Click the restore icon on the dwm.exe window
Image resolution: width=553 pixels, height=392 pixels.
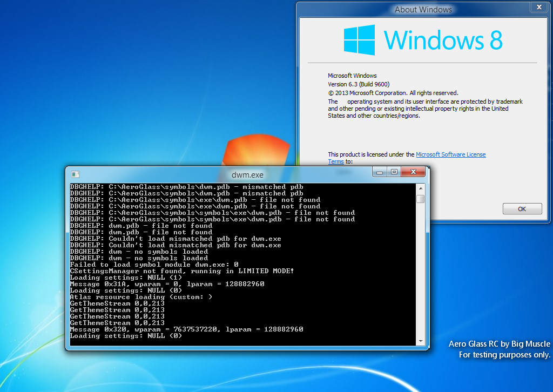point(394,171)
